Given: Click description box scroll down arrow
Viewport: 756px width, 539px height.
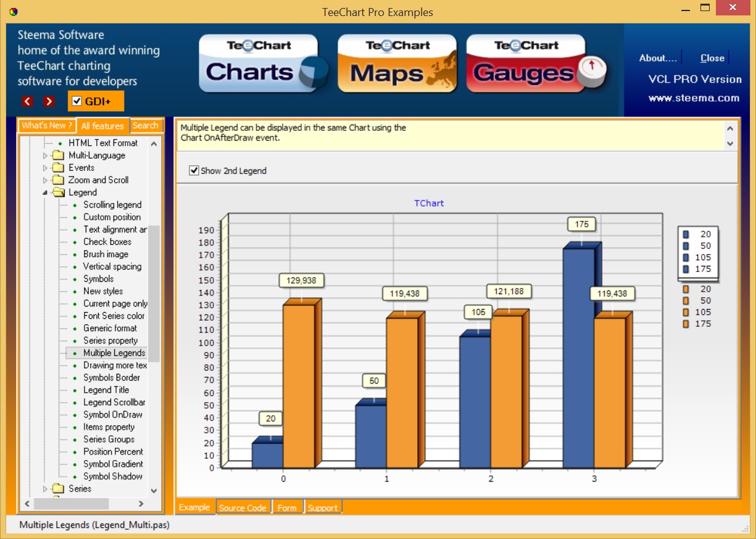Looking at the screenshot, I should [x=730, y=144].
